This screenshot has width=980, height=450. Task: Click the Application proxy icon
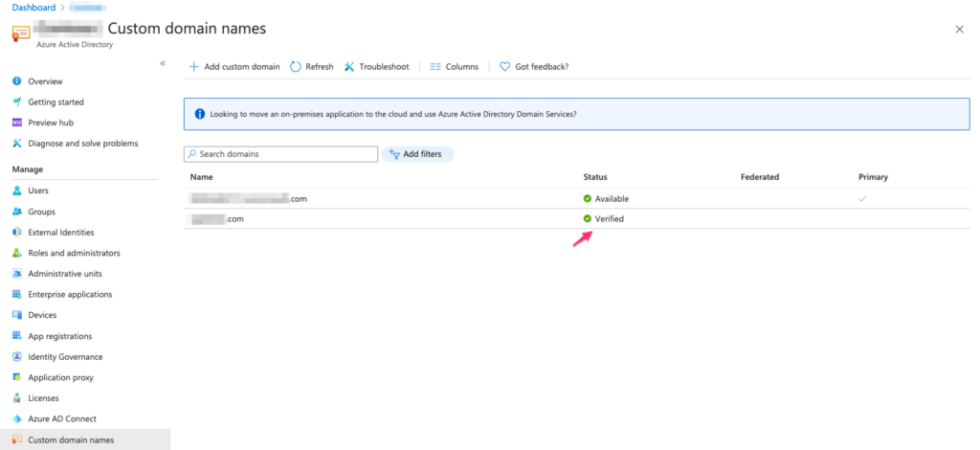17,377
